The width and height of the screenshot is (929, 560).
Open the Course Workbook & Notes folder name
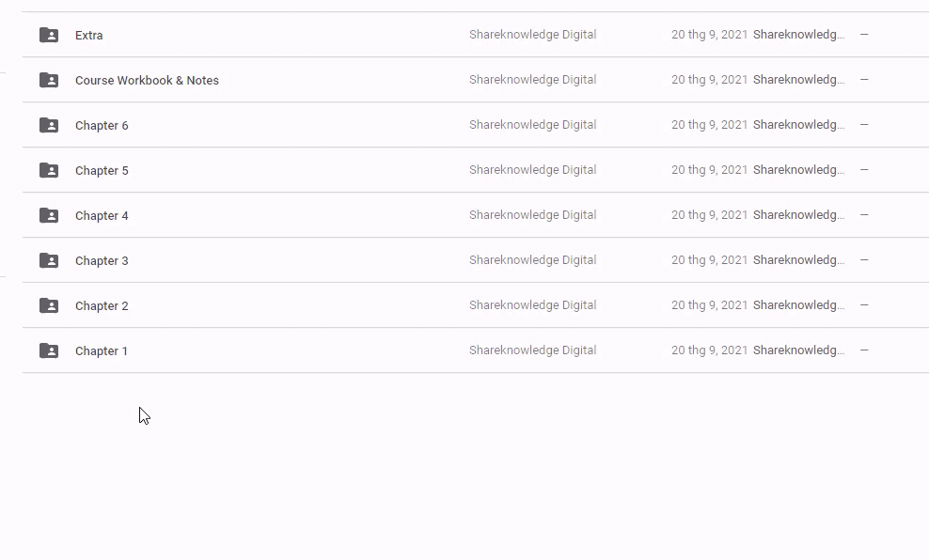tap(147, 81)
